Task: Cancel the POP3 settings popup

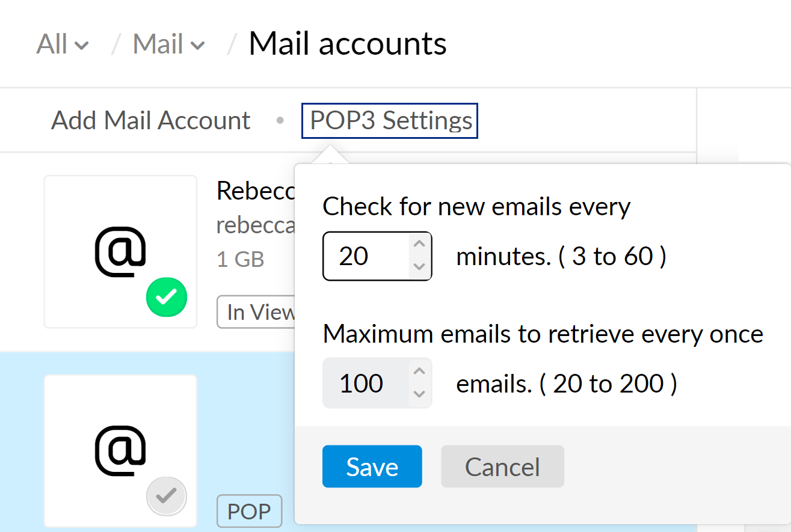Action: tap(502, 466)
